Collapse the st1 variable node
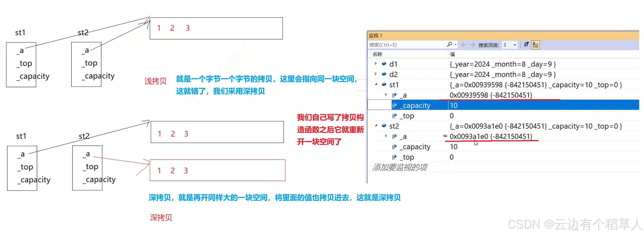 click(376, 84)
